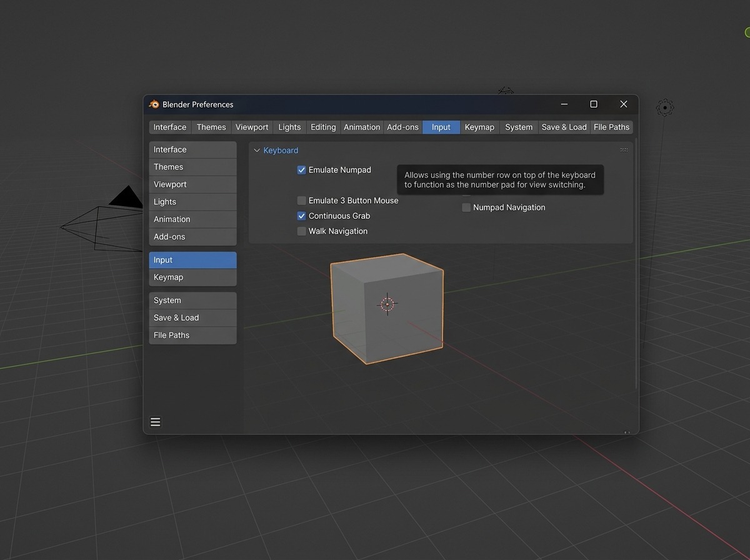The width and height of the screenshot is (750, 560).
Task: Select Animation in the left sidebar
Action: pyautogui.click(x=192, y=219)
